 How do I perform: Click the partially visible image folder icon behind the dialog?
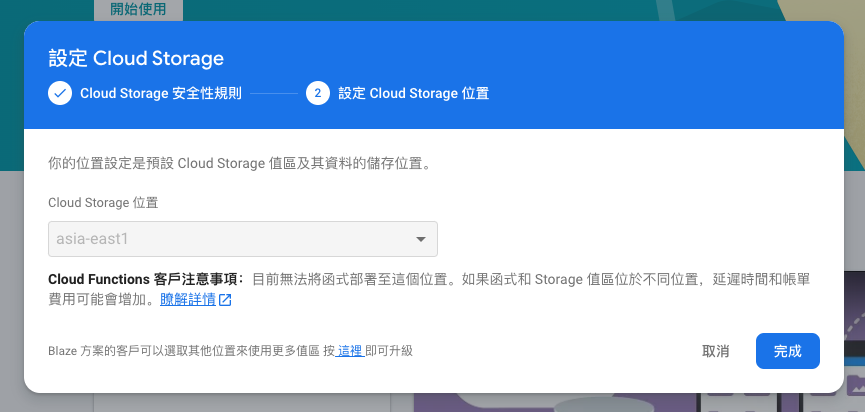tap(855, 385)
